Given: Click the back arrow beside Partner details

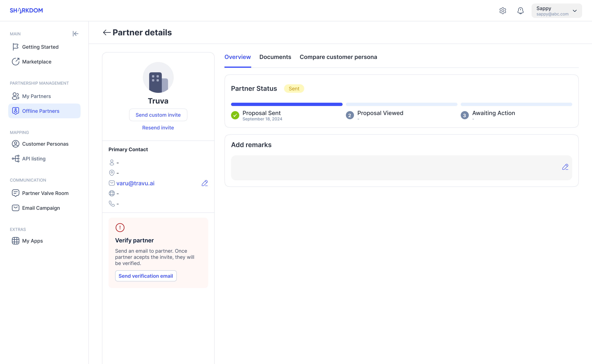Looking at the screenshot, I should coord(106,32).
